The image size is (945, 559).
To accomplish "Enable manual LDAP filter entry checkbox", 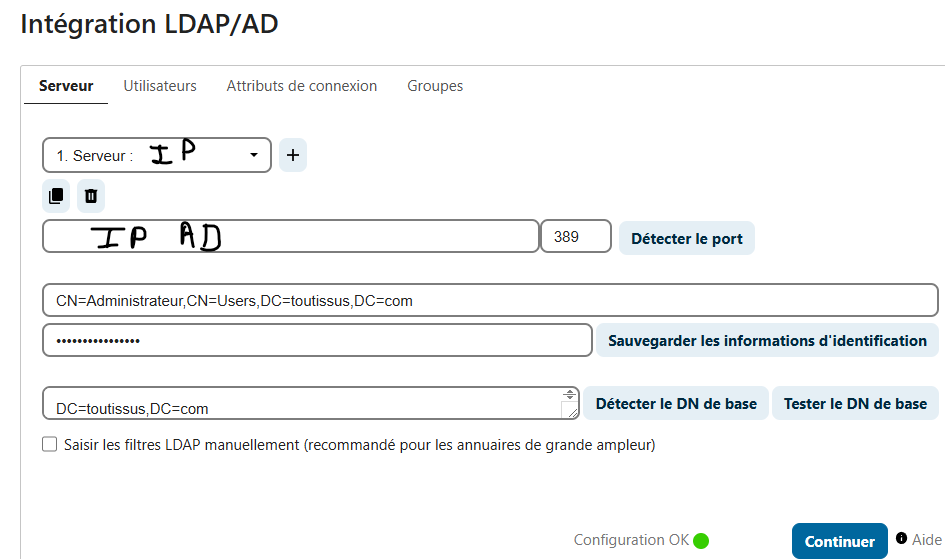I will pyautogui.click(x=50, y=445).
